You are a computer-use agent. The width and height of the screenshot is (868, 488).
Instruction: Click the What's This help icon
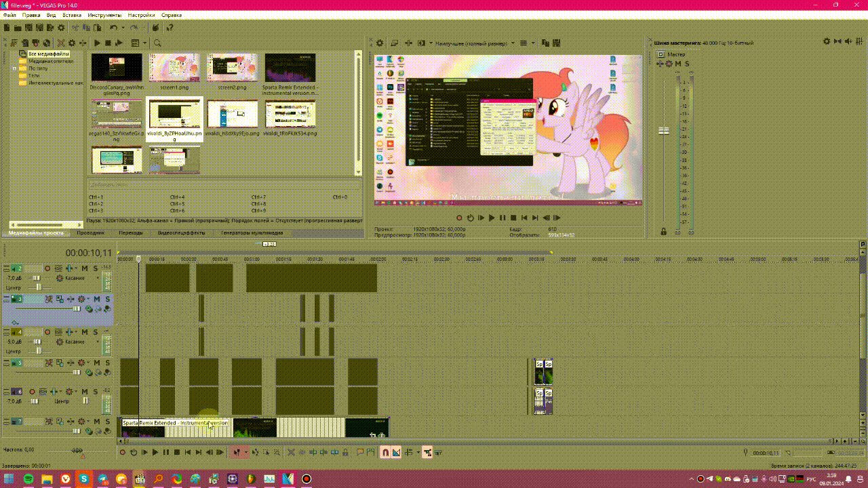tap(170, 28)
